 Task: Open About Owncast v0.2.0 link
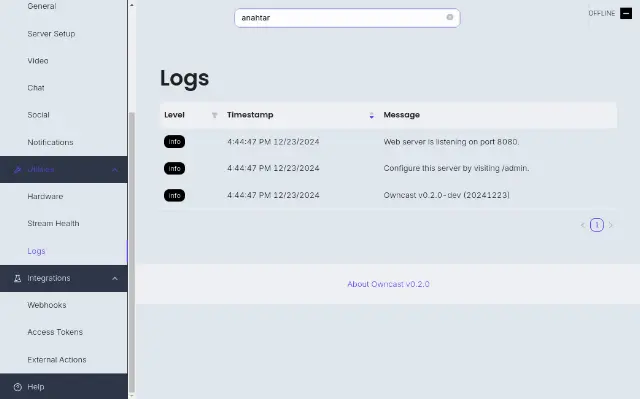point(388,284)
